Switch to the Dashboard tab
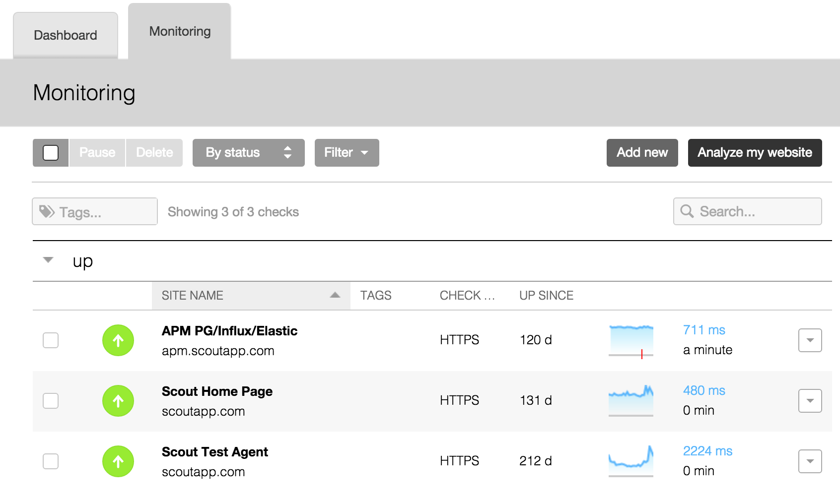This screenshot has width=840, height=504. click(66, 35)
